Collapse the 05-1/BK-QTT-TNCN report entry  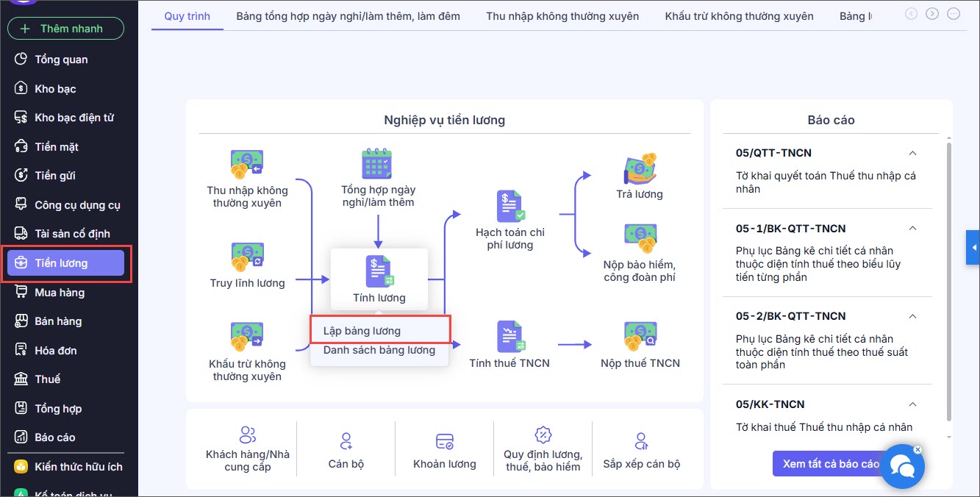pos(912,228)
